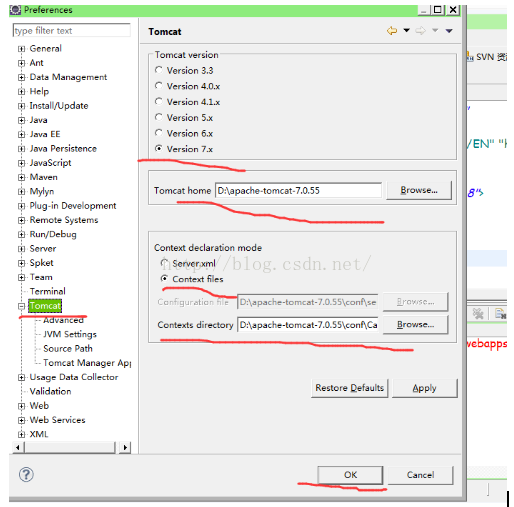Select the Usage Data Collector item
This screenshot has height=507, width=514.
[x=74, y=377]
